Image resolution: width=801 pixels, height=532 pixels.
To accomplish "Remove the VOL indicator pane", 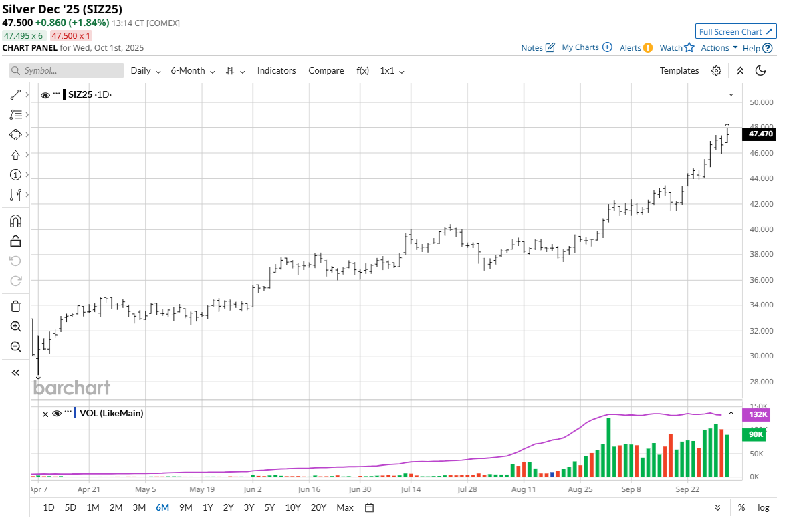I will pyautogui.click(x=45, y=414).
